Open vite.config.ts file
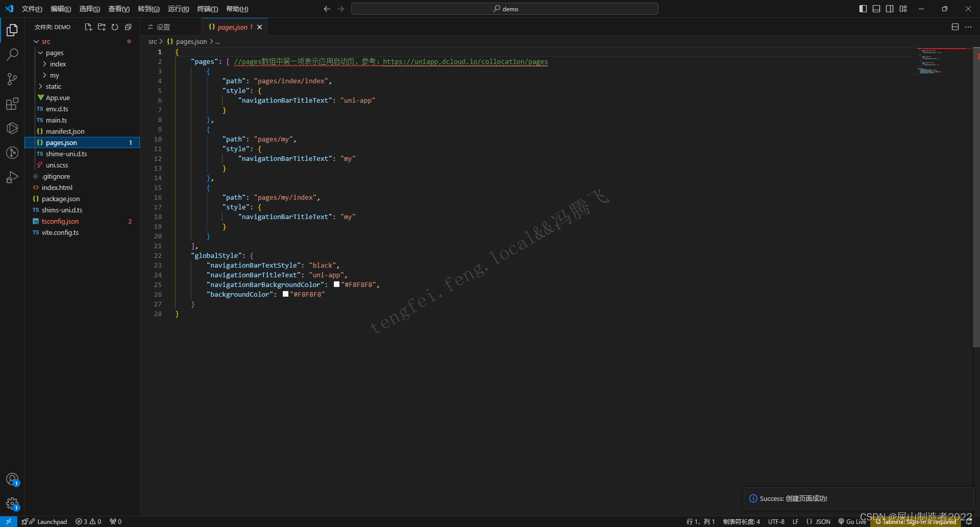 point(82,232)
